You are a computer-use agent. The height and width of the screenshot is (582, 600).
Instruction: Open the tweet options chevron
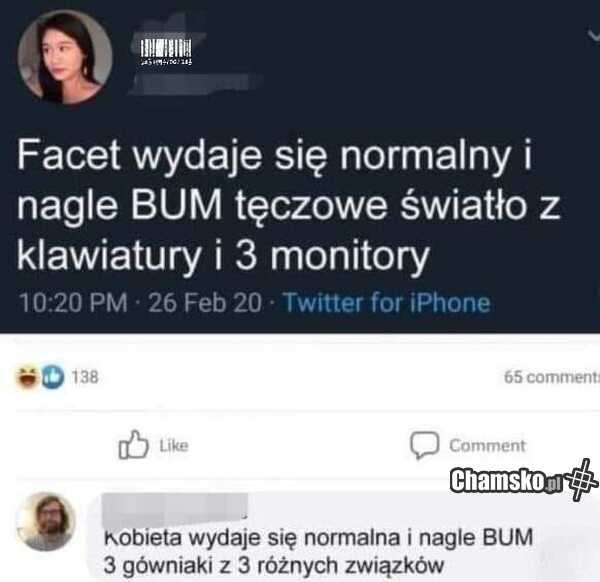(594, 35)
